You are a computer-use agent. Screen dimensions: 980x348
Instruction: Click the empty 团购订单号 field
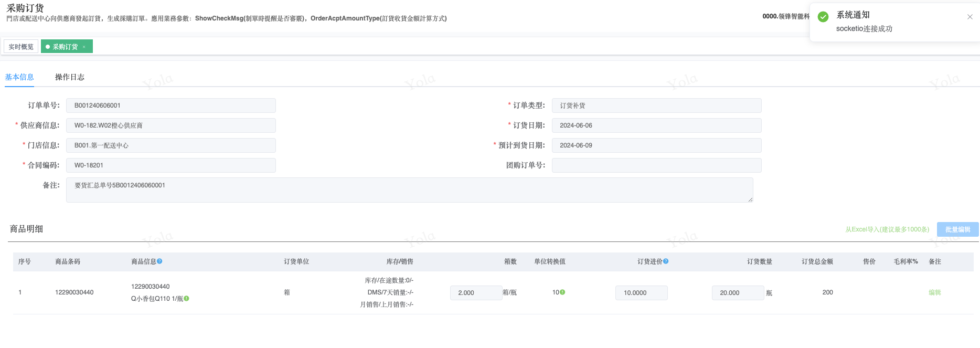(656, 165)
